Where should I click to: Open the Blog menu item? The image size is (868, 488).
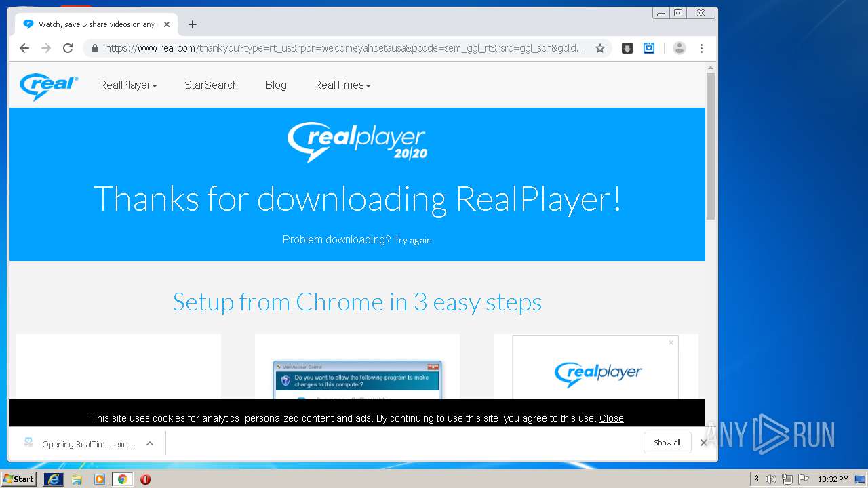[276, 85]
